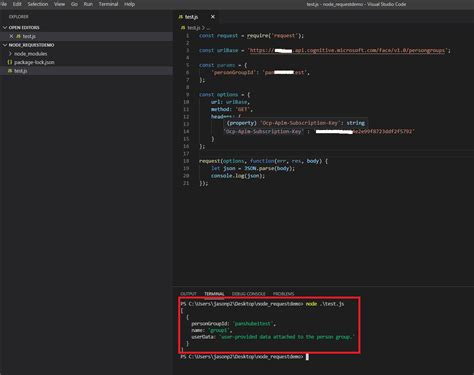Click the 'Ocp-Apim-Subscription-Key' string on line 14
The width and height of the screenshot is (474, 375).
263,131
